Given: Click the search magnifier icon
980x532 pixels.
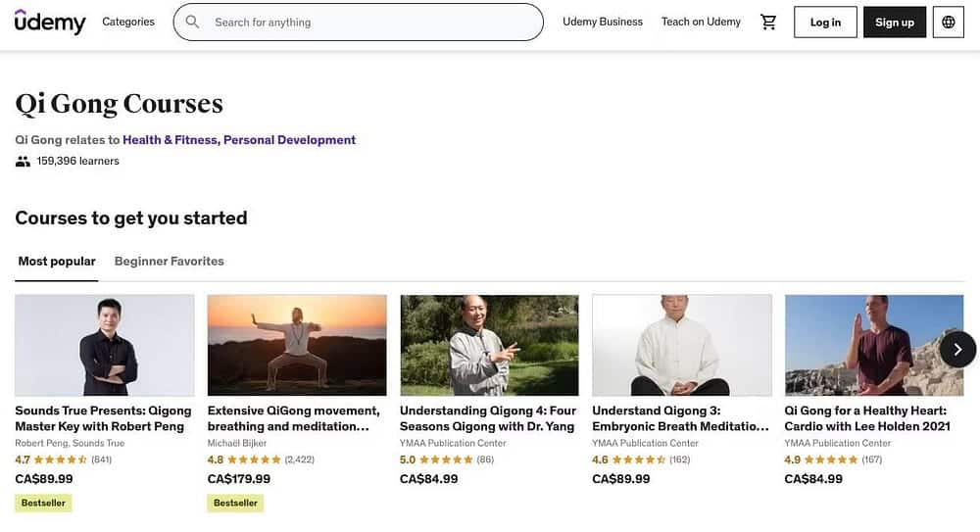Looking at the screenshot, I should point(192,22).
